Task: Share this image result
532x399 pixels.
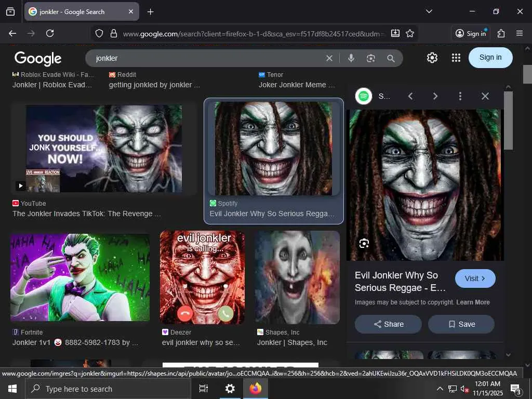Action: (x=388, y=324)
